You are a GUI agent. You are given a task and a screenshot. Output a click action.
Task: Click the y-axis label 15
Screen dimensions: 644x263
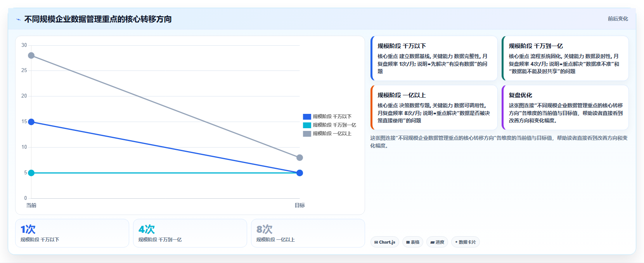pos(24,122)
